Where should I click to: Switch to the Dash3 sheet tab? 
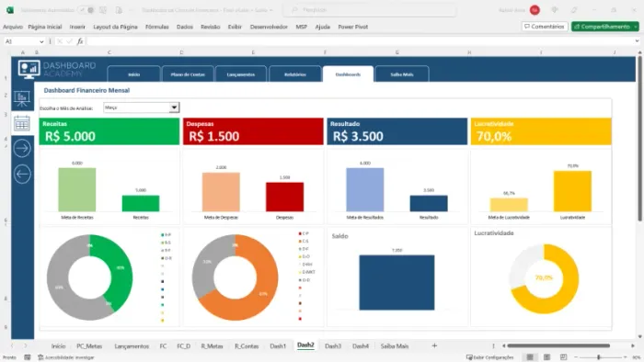[x=333, y=346]
